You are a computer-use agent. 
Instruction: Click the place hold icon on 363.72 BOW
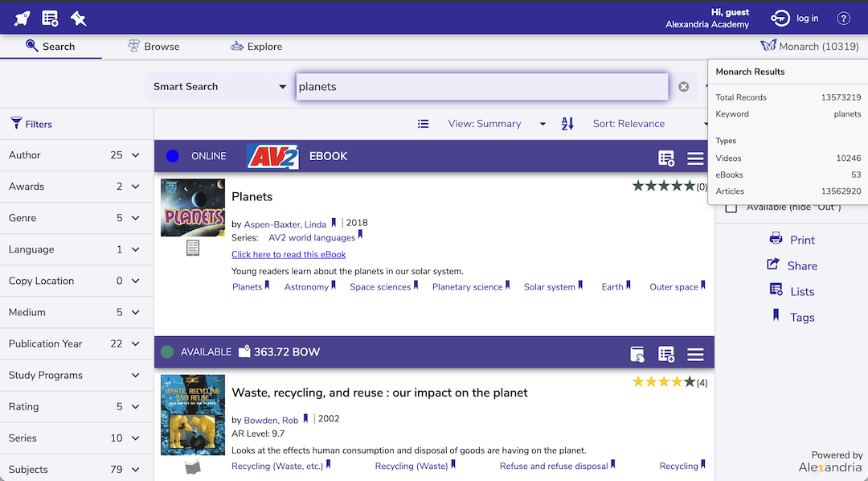click(637, 355)
